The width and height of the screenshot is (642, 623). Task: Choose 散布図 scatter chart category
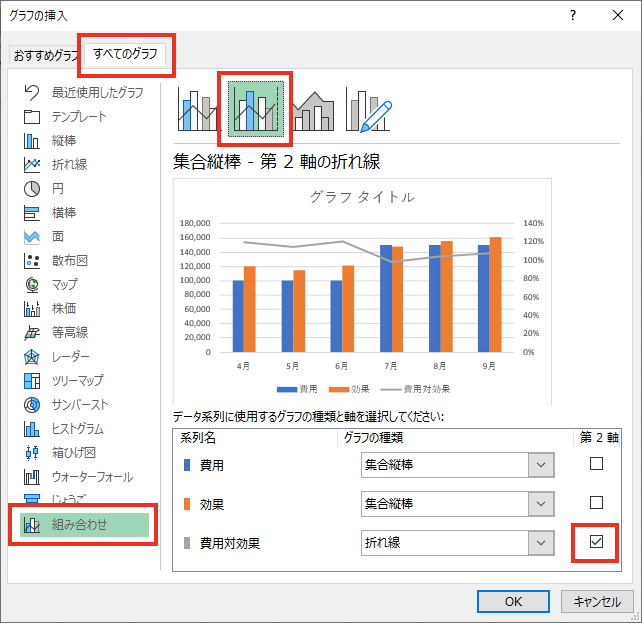(x=70, y=261)
